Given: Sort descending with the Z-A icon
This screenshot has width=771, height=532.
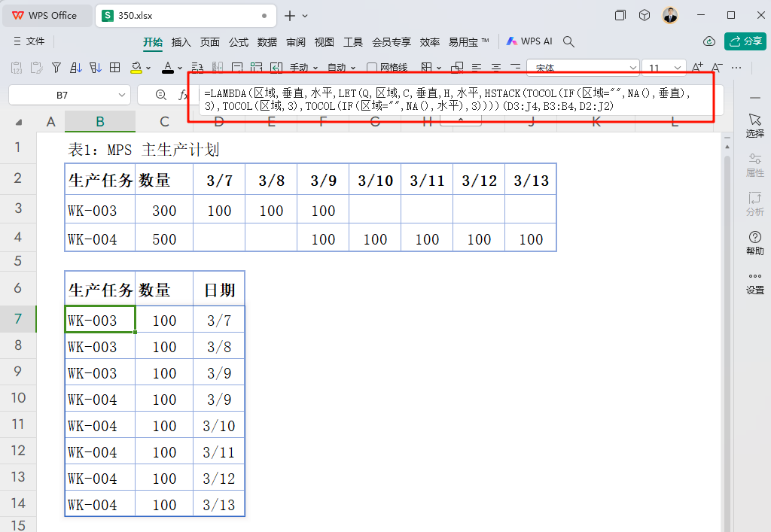Looking at the screenshot, I should point(96,68).
